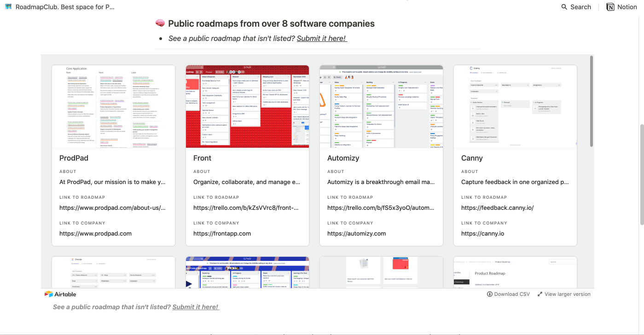644x335 pixels.
Task: Open https://www.prodpad.com company link
Action: [95, 233]
